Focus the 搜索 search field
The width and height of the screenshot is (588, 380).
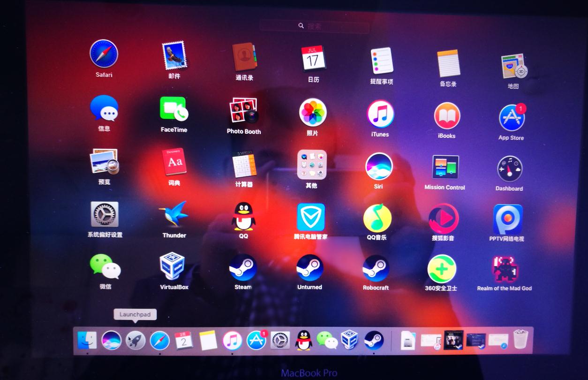point(314,26)
